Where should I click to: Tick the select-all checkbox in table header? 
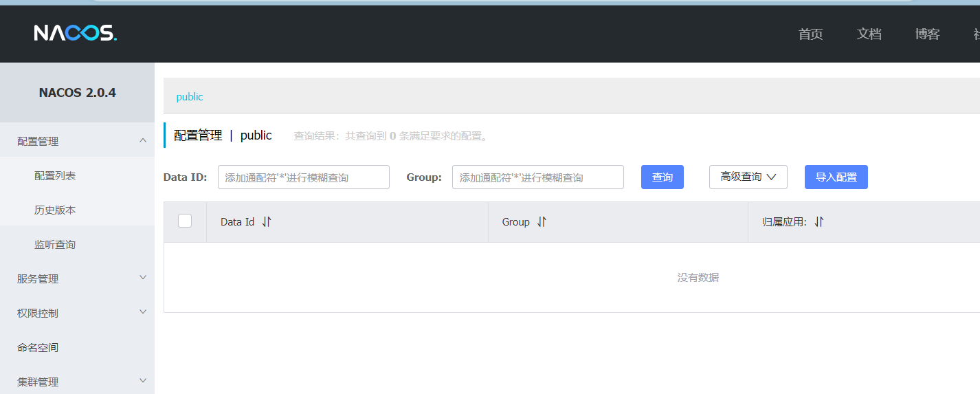coord(185,221)
